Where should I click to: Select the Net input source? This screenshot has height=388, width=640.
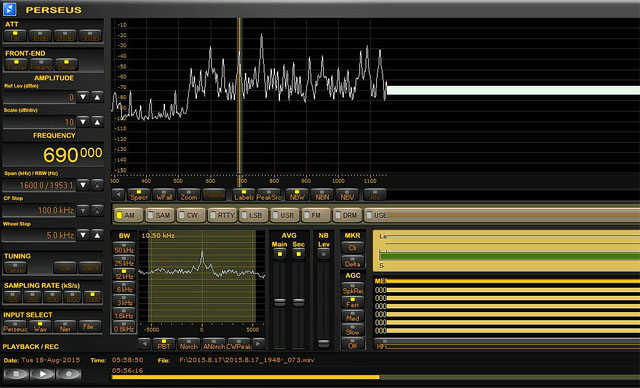pyautogui.click(x=65, y=326)
